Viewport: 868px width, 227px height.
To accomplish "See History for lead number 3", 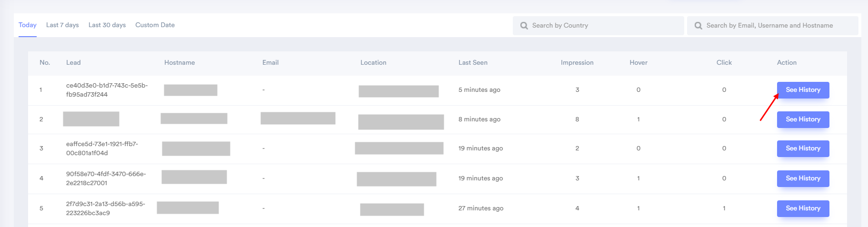I will pos(803,148).
